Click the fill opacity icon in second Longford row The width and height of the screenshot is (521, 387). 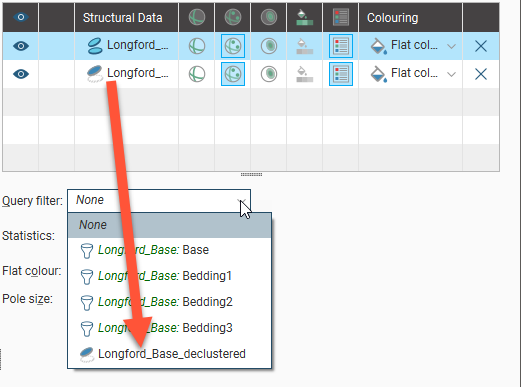[304, 74]
